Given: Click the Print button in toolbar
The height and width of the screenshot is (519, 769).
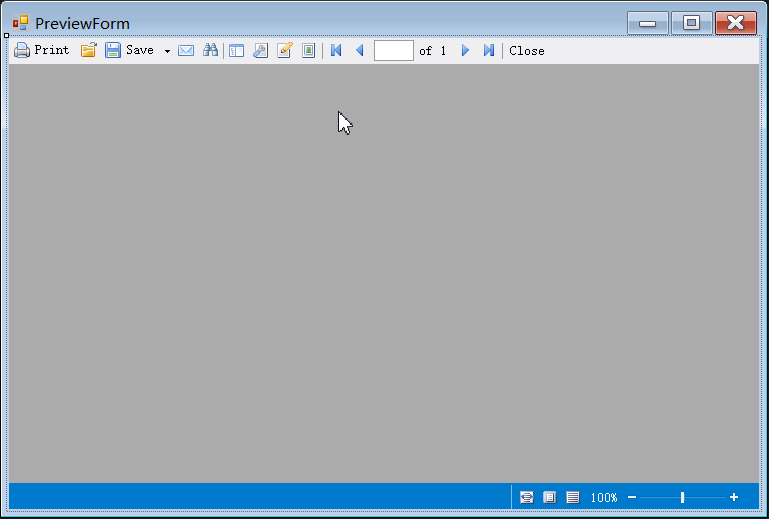Looking at the screenshot, I should click(41, 50).
